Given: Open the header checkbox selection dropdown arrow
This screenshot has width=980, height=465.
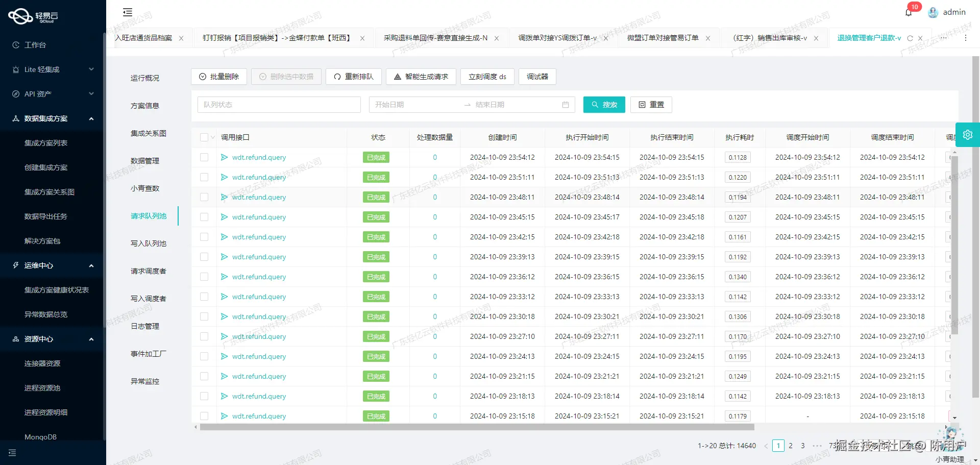Looking at the screenshot, I should tap(213, 137).
